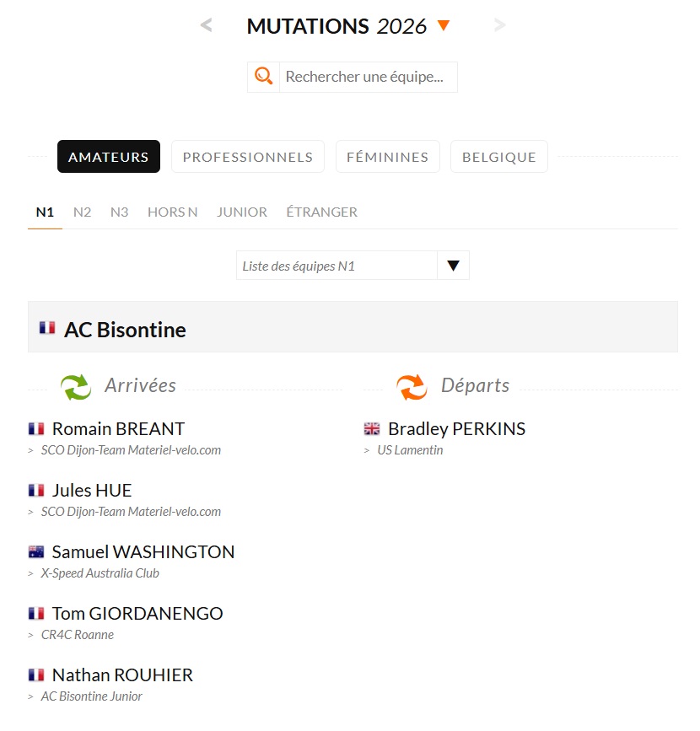Expand the Liste des équipes N1 dropdown
The image size is (700, 731).
click(x=453, y=266)
